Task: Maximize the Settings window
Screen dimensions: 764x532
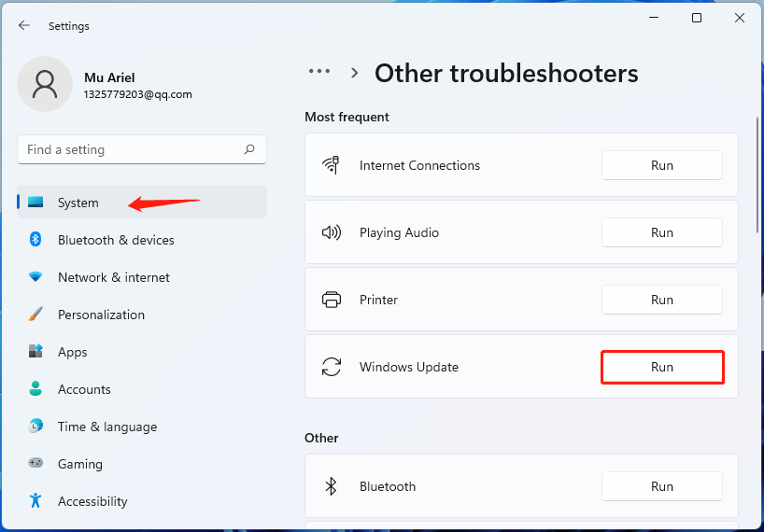Action: [697, 18]
